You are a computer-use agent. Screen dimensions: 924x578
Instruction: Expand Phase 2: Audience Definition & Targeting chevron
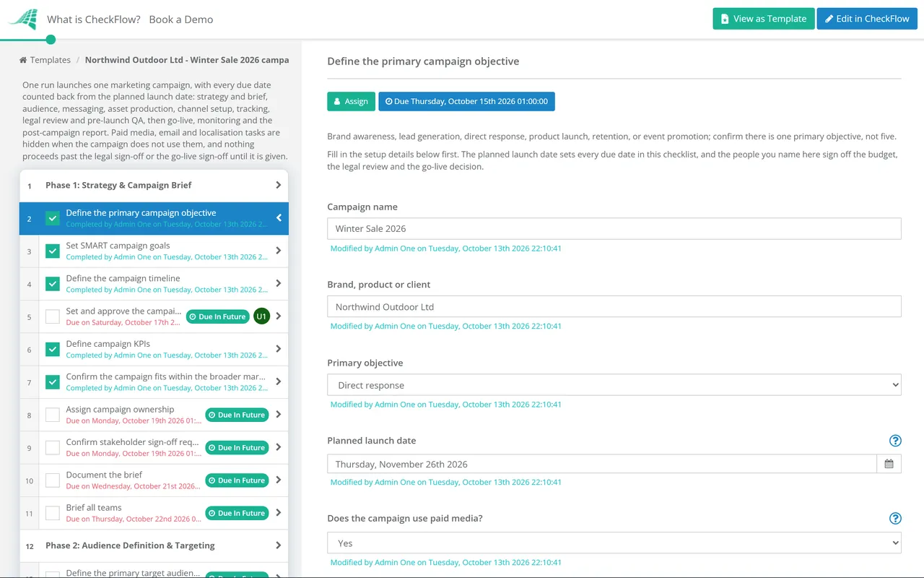pyautogui.click(x=278, y=545)
